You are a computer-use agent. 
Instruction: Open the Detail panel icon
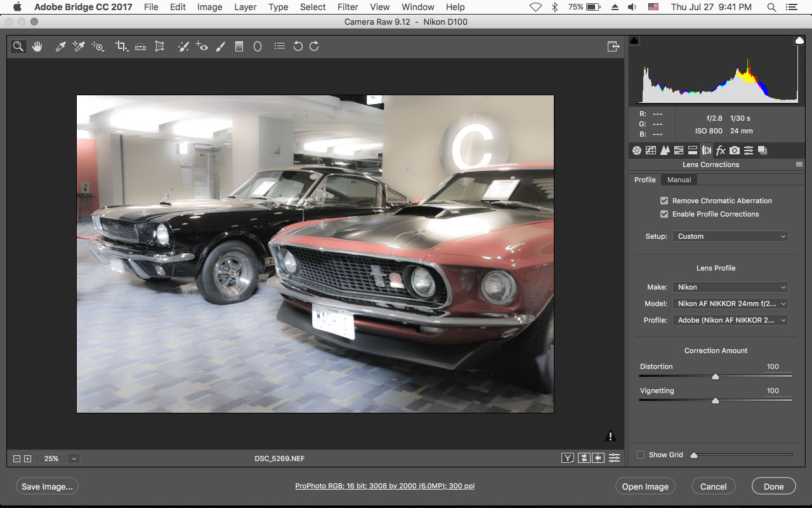tap(665, 150)
